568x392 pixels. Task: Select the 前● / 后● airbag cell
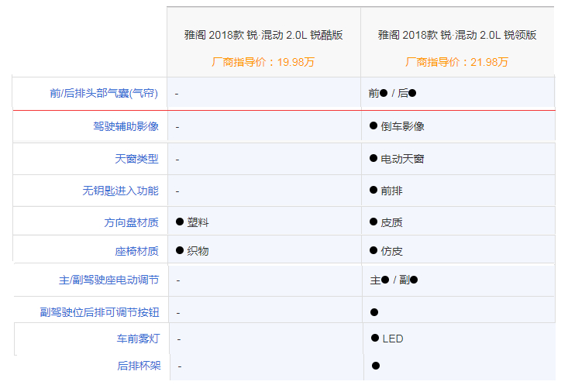pos(392,94)
